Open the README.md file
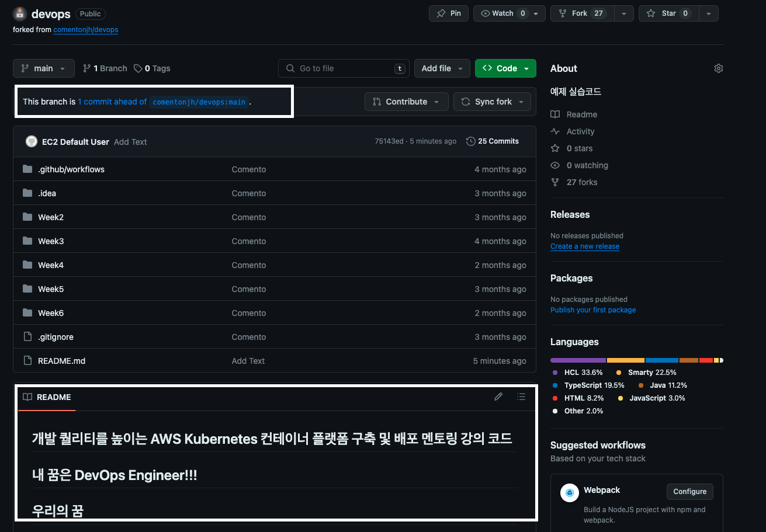 (62, 361)
